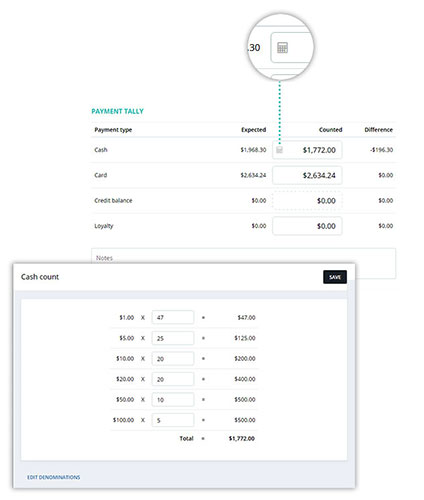Edit the $100.00 quantity field
424x500 pixels.
coord(173,420)
